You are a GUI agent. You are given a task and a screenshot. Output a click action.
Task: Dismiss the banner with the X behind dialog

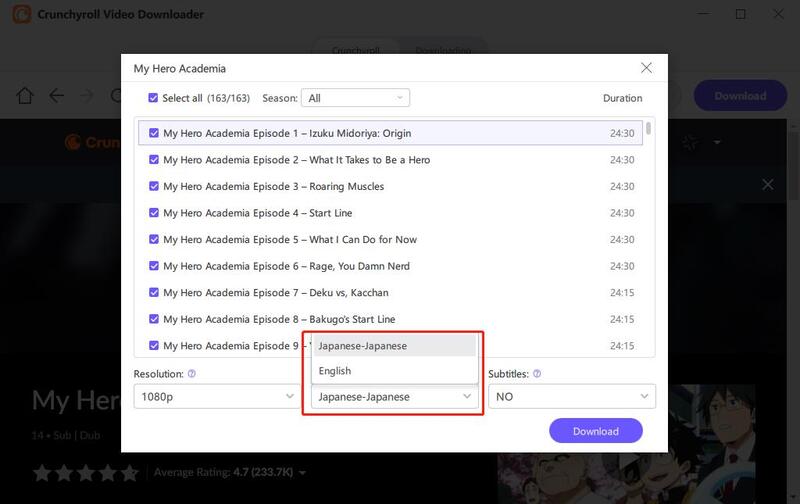tap(767, 185)
